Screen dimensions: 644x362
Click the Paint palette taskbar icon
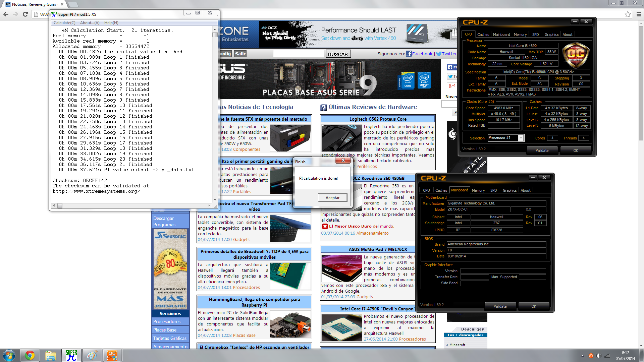point(92,355)
